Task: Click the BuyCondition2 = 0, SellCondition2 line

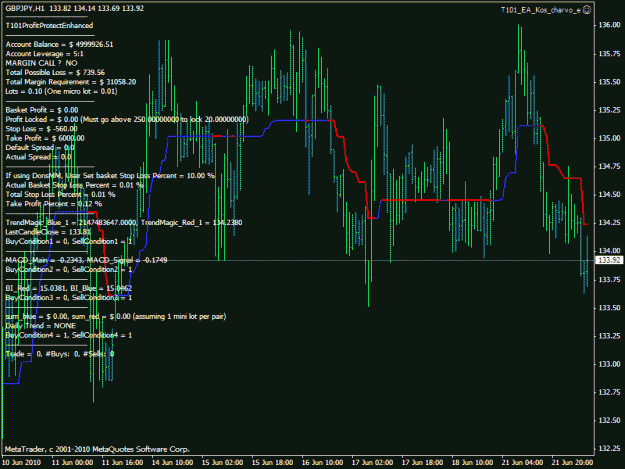Action: pos(69,269)
